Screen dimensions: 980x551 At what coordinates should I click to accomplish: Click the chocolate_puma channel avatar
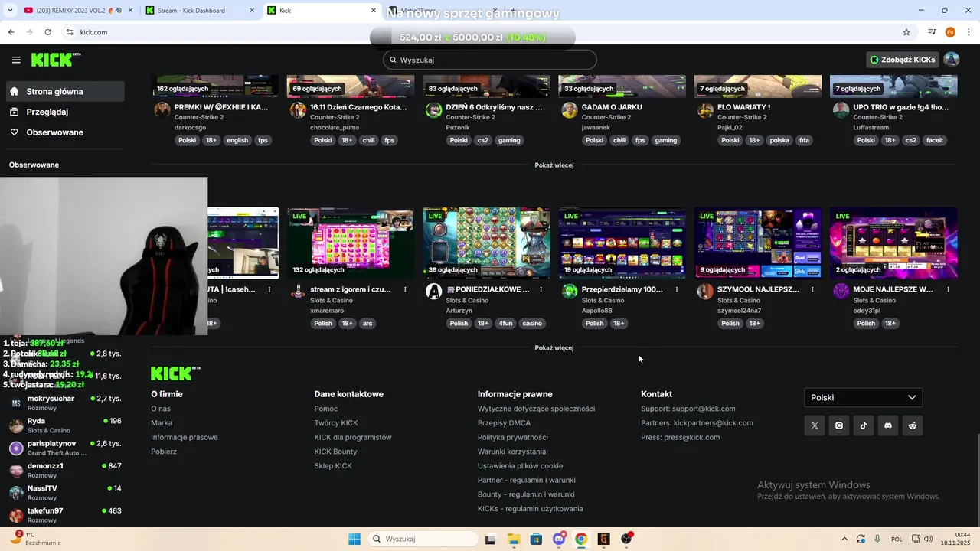[298, 109]
